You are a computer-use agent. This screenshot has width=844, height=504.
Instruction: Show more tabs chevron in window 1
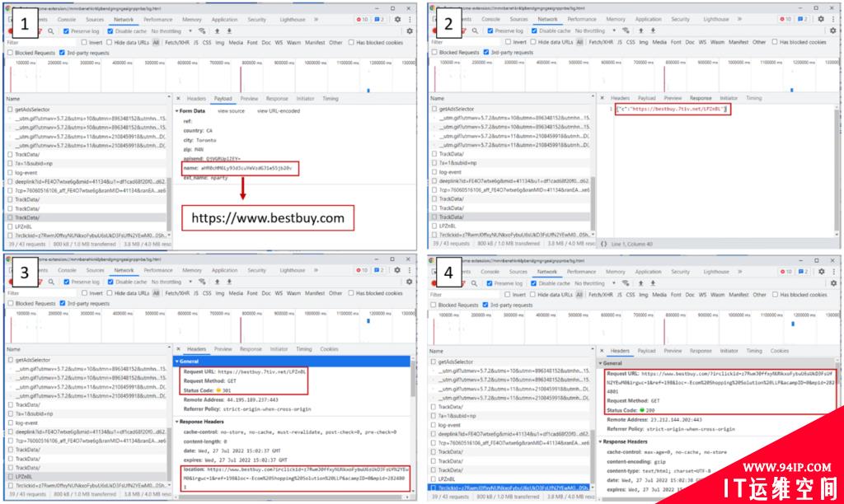tap(316, 20)
